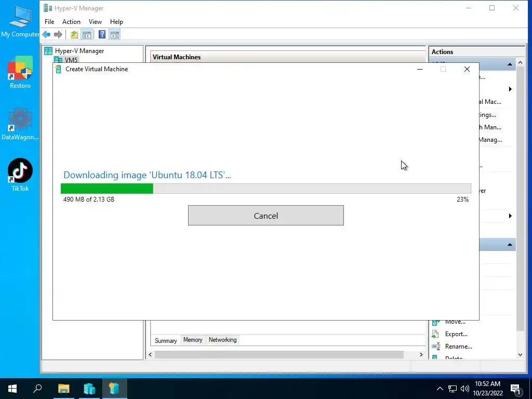The width and height of the screenshot is (532, 399).
Task: Open the My Computer desktop icon
Action: point(20,21)
